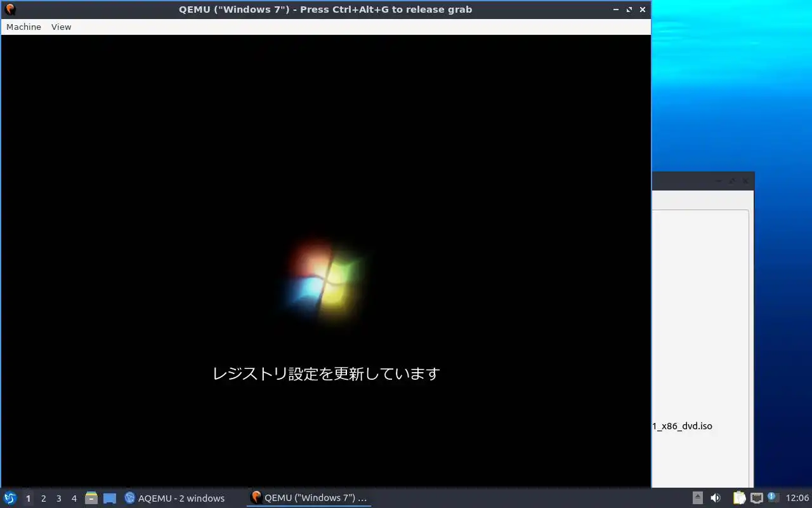
Task: Switch to virtual desktop 1
Action: (x=28, y=498)
